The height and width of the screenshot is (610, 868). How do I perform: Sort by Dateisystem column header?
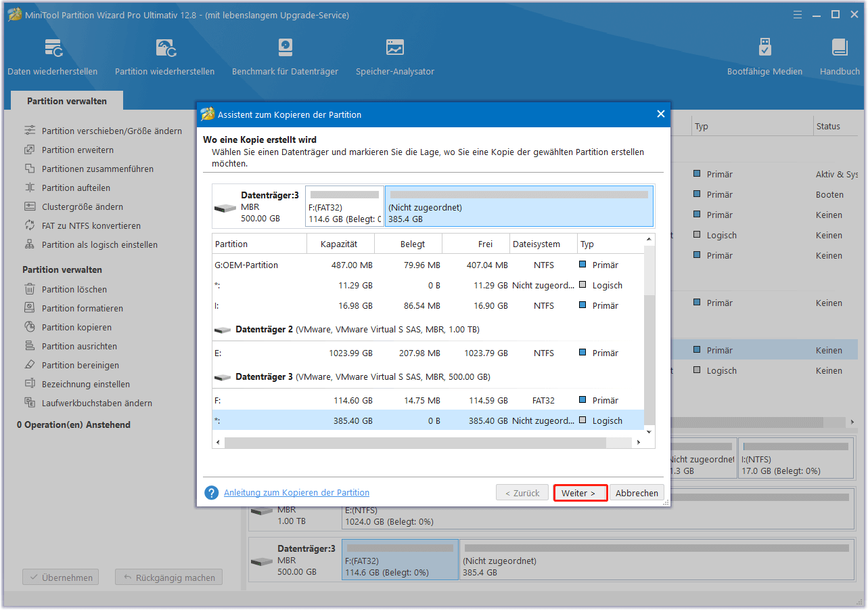click(x=544, y=244)
